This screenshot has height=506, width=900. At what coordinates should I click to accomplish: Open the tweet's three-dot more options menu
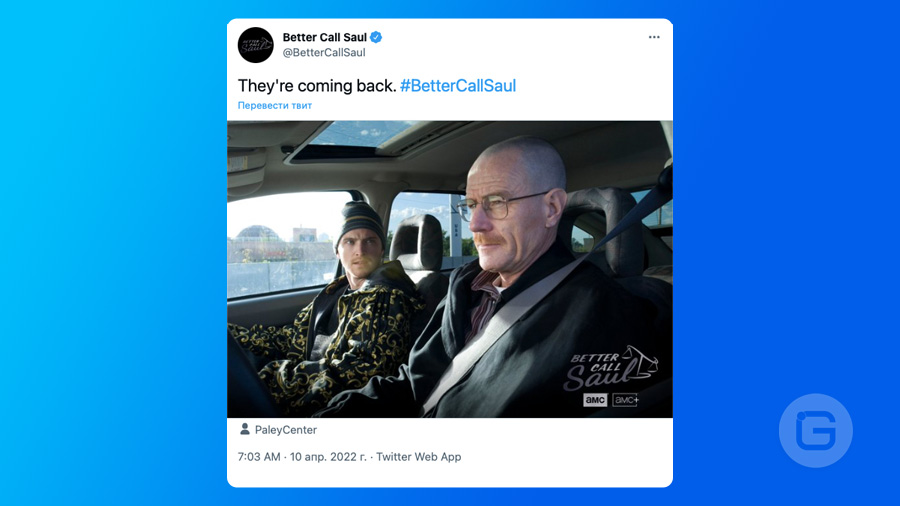point(654,37)
